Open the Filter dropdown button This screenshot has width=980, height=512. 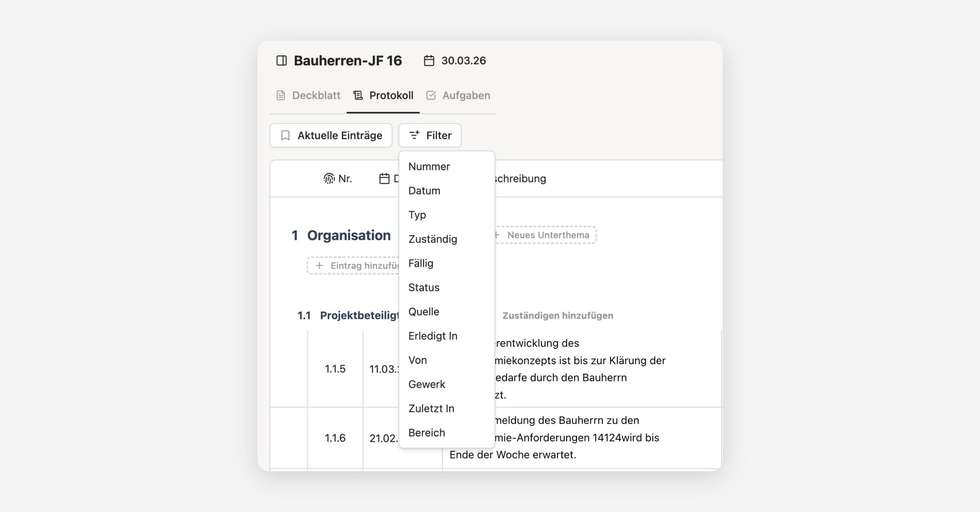coord(430,136)
